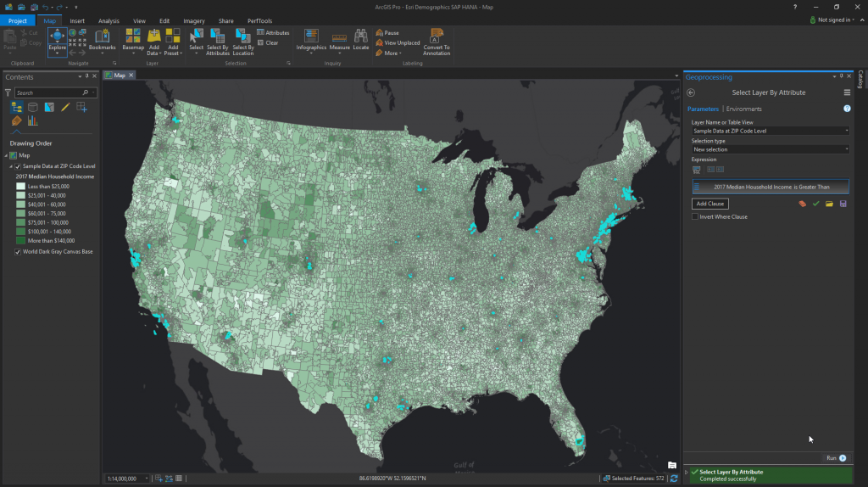868x487 pixels.
Task: List layers by selection
Action: (49, 107)
